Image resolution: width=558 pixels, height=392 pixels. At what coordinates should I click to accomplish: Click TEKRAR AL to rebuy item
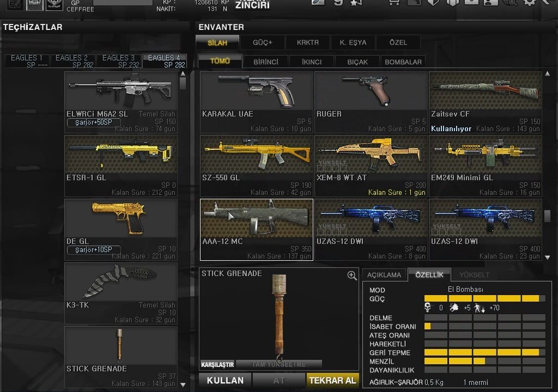pos(332,381)
